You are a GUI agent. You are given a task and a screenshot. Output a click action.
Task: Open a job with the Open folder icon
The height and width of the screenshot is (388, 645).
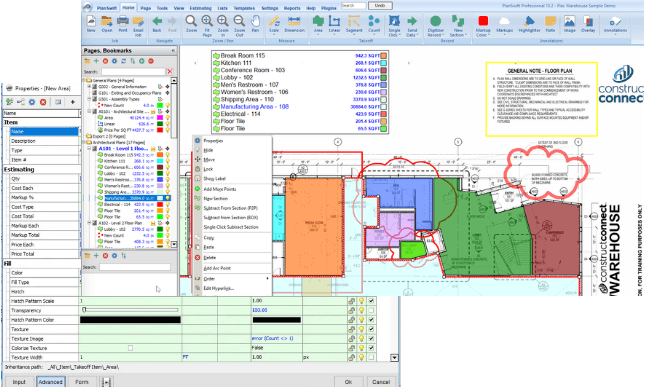pyautogui.click(x=107, y=21)
